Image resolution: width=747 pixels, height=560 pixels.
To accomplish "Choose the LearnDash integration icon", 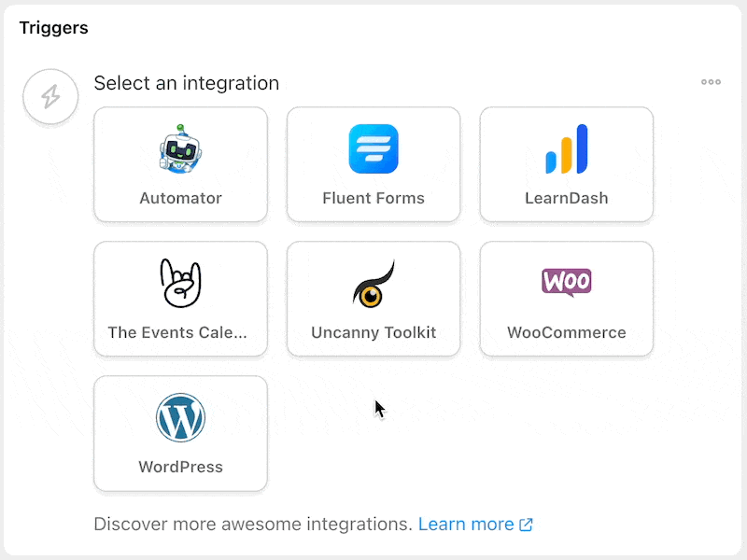I will (566, 149).
